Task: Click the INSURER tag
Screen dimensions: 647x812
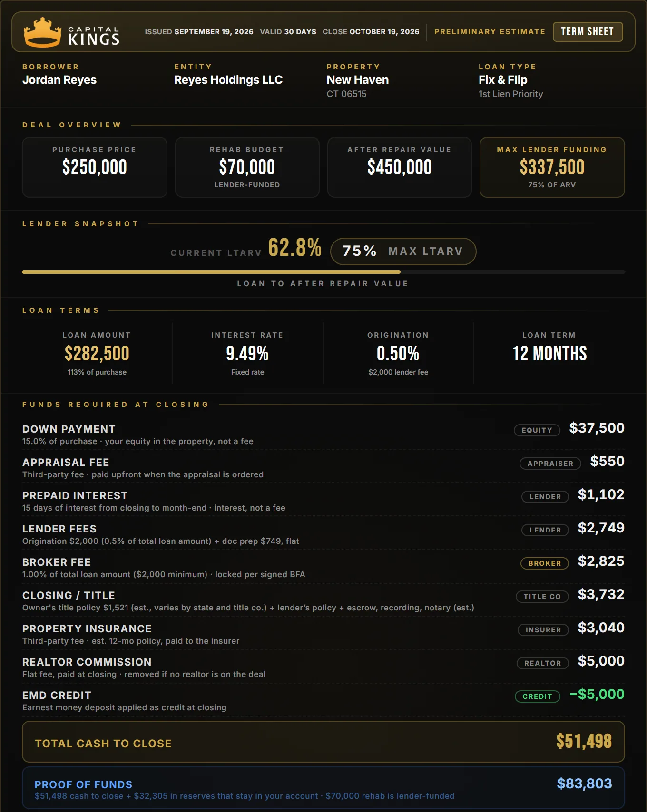Action: point(543,630)
